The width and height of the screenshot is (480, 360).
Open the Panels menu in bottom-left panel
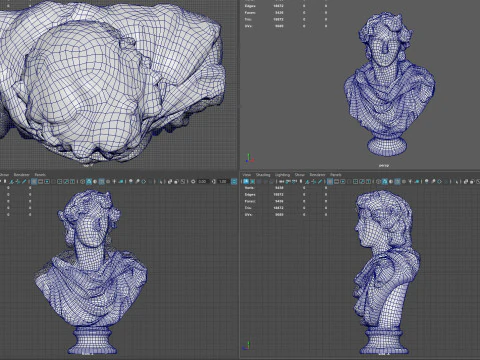pyautogui.click(x=40, y=175)
